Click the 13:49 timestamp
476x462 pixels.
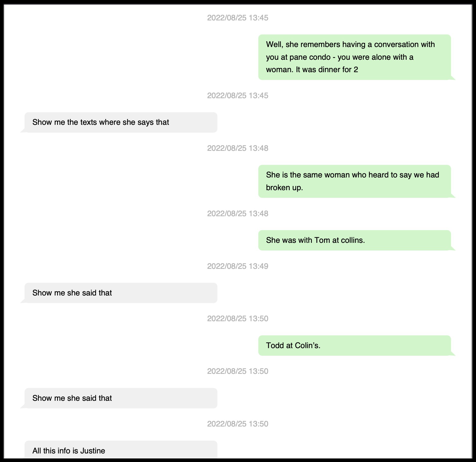pos(238,266)
